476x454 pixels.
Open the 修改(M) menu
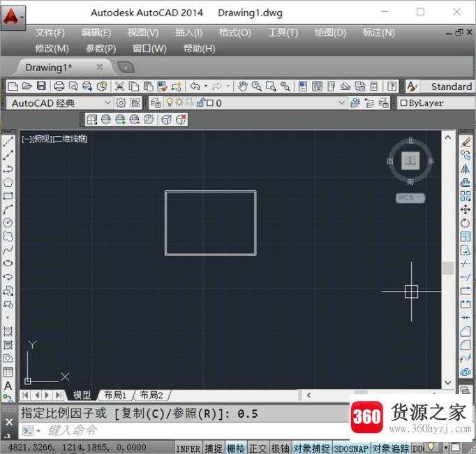[x=52, y=49]
